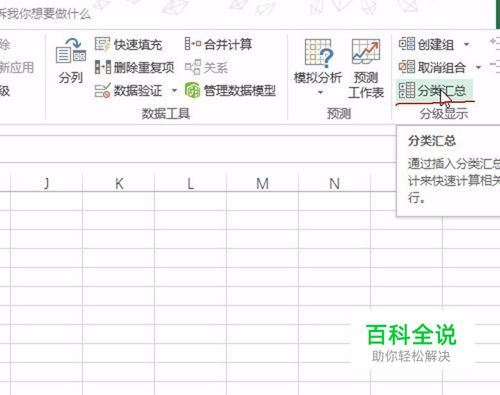The width and height of the screenshot is (500, 395).
Task: Click the Flash Fill (快速填充) icon
Action: (x=102, y=44)
